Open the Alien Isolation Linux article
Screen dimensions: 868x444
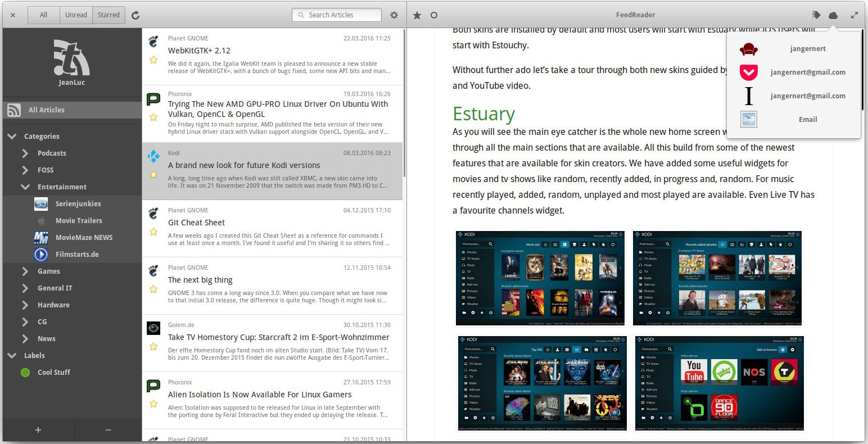[x=272, y=401]
